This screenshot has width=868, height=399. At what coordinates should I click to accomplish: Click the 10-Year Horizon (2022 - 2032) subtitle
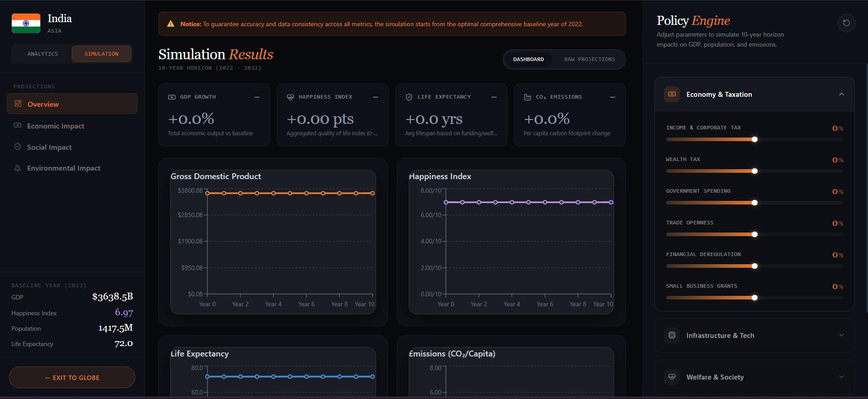(x=210, y=68)
